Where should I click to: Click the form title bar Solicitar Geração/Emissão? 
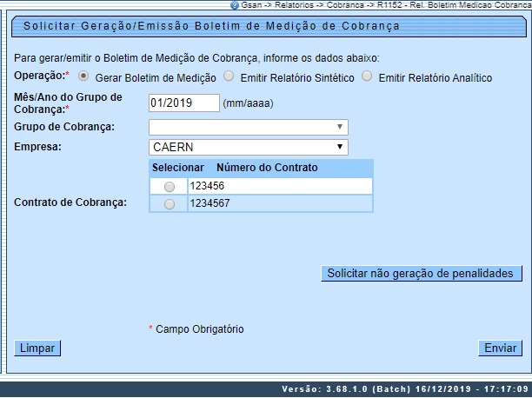212,26
